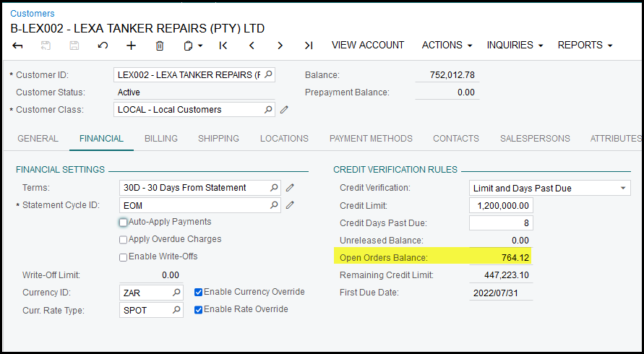Image resolution: width=644 pixels, height=354 pixels.
Task: Click into the Credit Limit field
Action: coord(501,206)
